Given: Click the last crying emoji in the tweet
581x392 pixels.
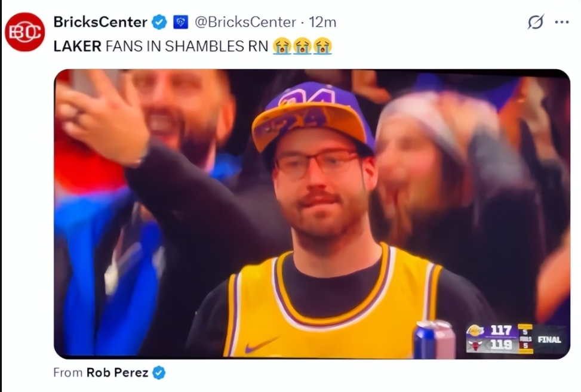Looking at the screenshot, I should [x=322, y=47].
